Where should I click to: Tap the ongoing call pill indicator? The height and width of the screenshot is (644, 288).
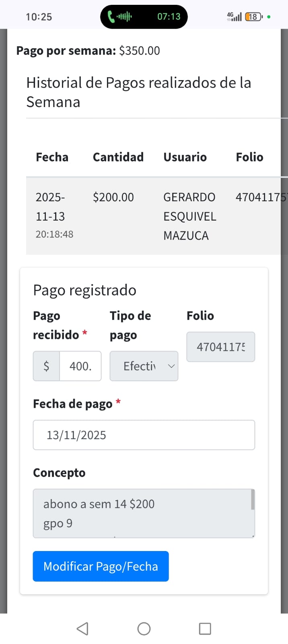coord(144,17)
